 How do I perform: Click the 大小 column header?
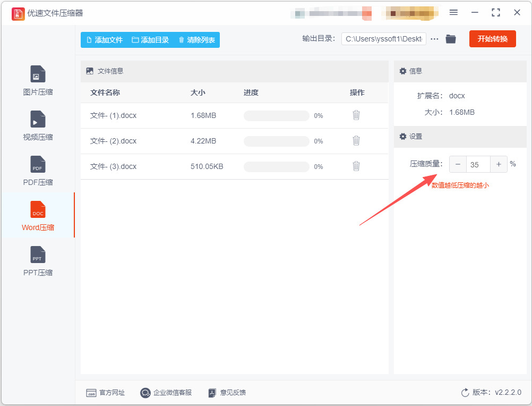click(198, 92)
